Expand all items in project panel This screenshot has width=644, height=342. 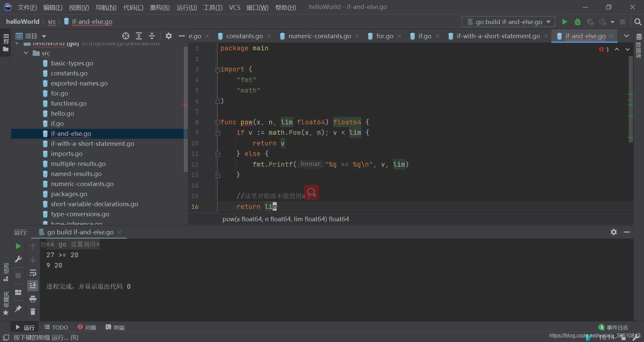139,36
